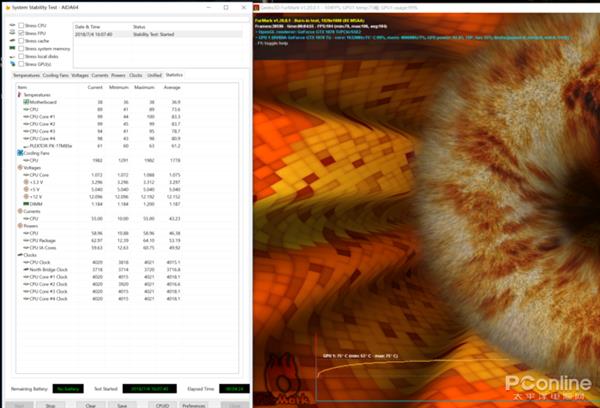Open the Cooling Fans tab
600x408 pixels.
click(x=56, y=75)
